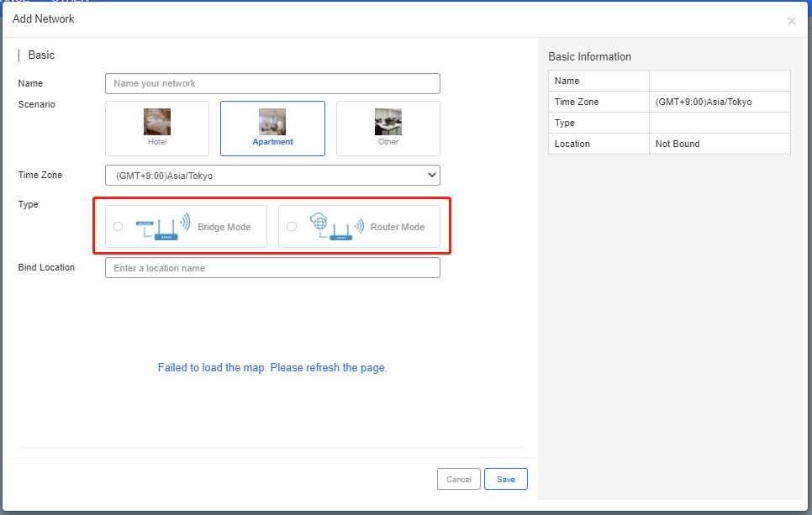
Task: Focus the Name your network field
Action: pos(272,83)
